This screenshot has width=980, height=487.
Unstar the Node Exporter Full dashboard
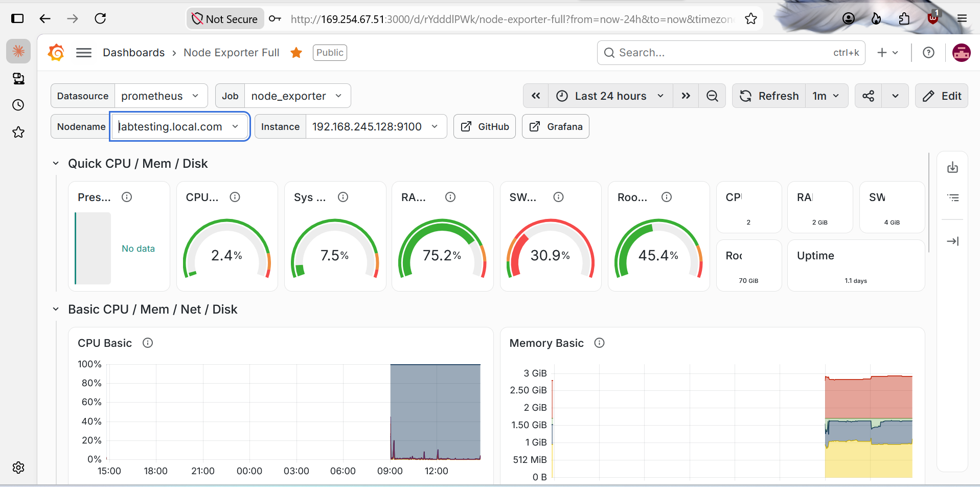pos(296,53)
